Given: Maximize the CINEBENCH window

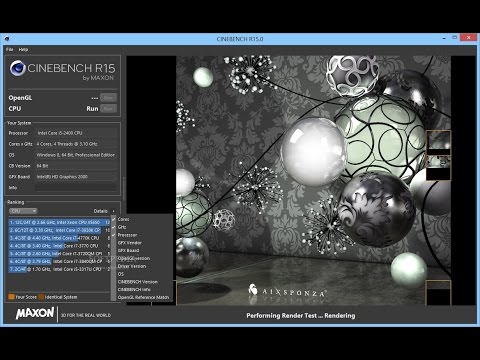Looking at the screenshot, I should [454, 38].
